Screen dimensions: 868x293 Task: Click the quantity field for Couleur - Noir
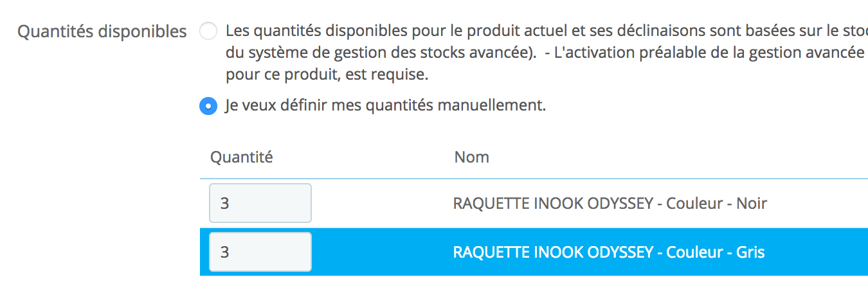point(260,203)
